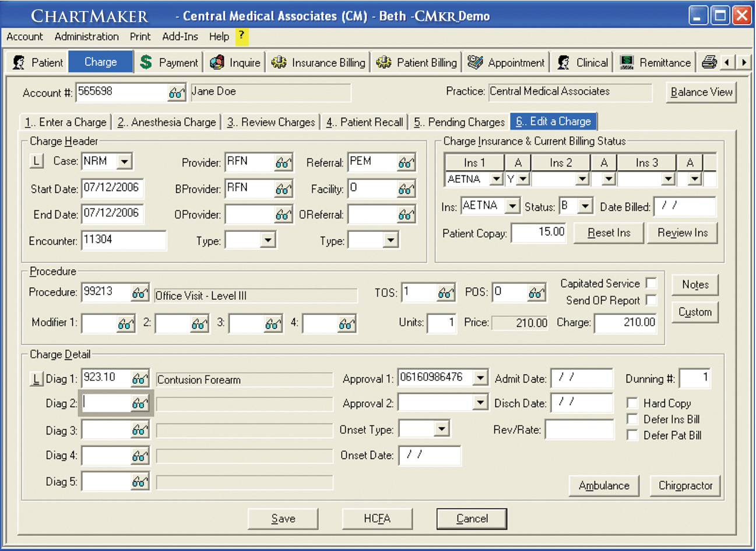Open the Diag 5 lookup binoculars

pyautogui.click(x=140, y=482)
